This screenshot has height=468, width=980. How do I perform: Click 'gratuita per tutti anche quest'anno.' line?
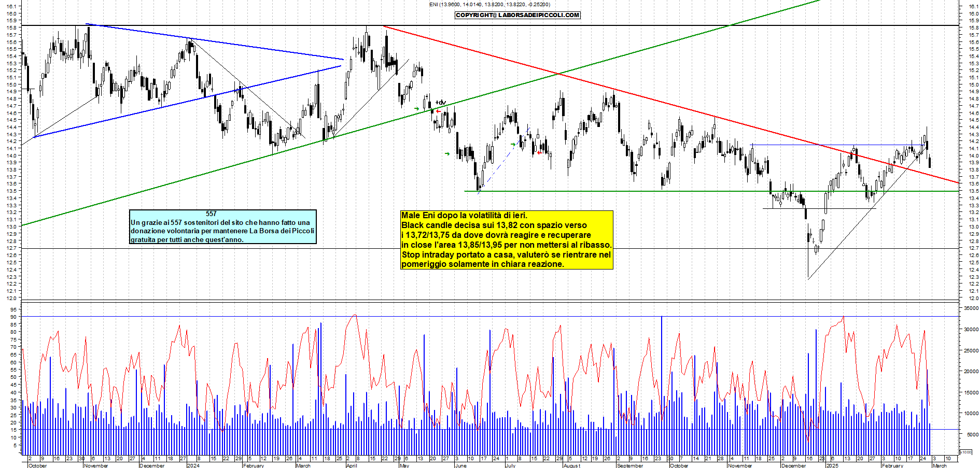pyautogui.click(x=187, y=239)
